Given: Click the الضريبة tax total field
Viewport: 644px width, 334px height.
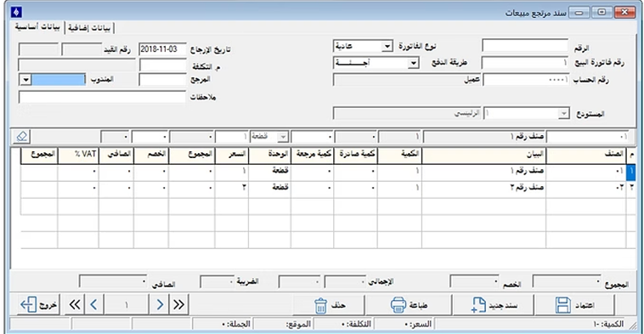Looking at the screenshot, I should coord(217,282).
